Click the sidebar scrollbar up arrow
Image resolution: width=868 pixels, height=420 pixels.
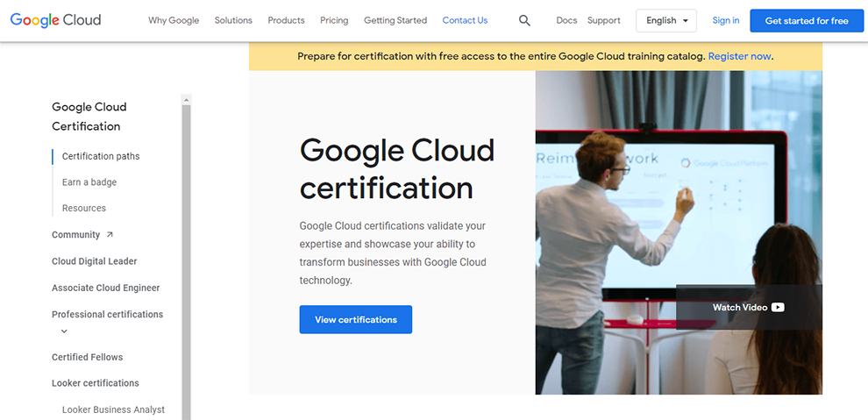(x=187, y=100)
